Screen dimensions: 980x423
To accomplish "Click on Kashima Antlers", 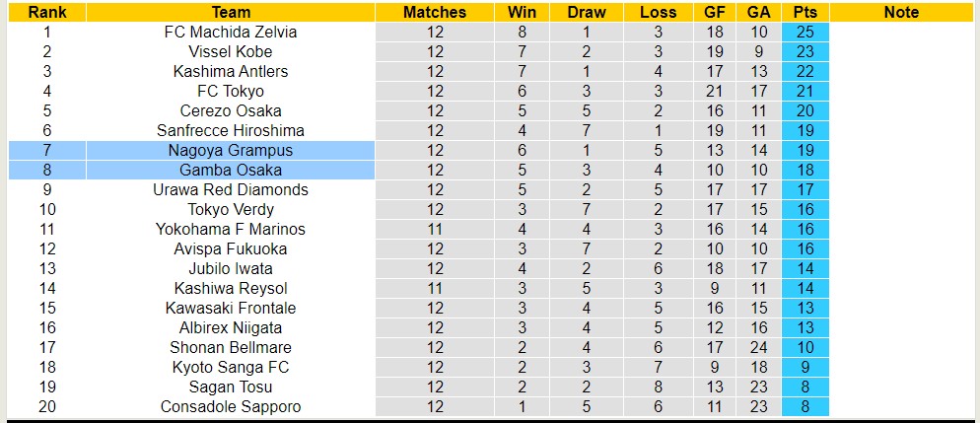I will pyautogui.click(x=231, y=71).
